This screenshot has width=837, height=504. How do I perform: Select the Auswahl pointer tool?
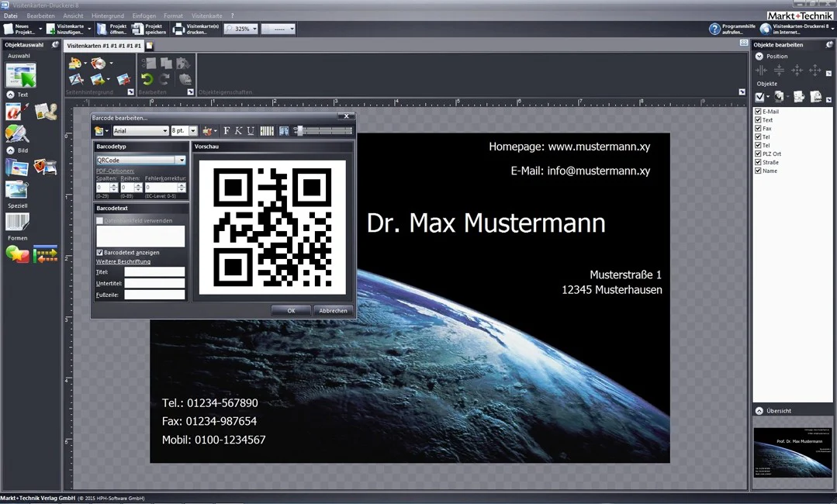21,74
